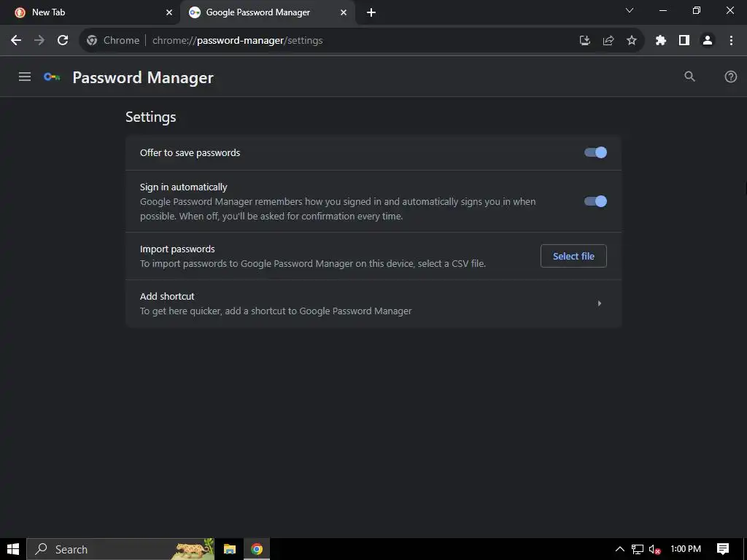This screenshot has width=747, height=560.
Task: Bookmark this tab with the star
Action: 631,41
